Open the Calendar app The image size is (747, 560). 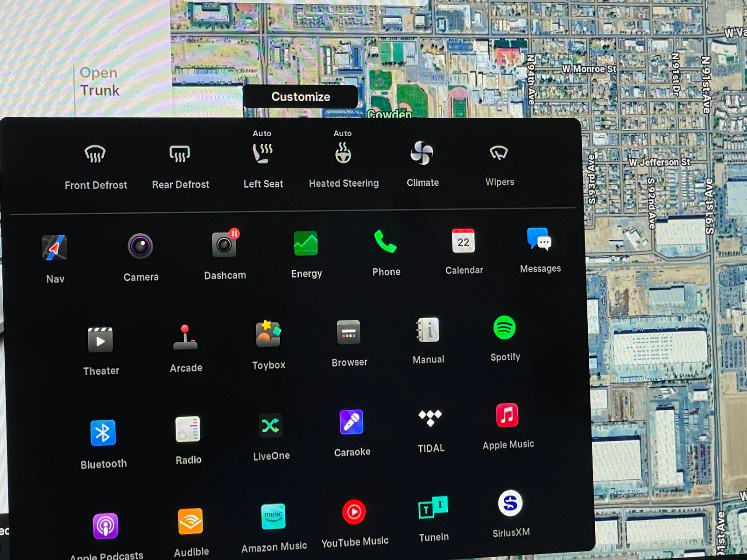point(463,240)
